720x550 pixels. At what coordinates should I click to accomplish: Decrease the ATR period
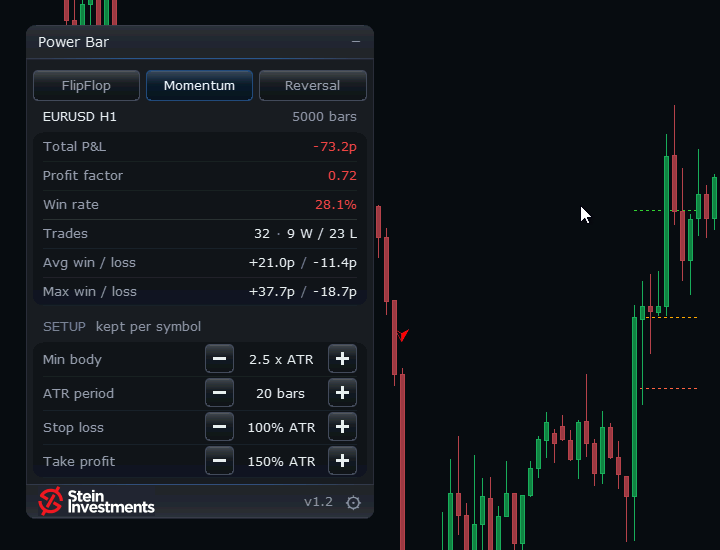(x=219, y=393)
